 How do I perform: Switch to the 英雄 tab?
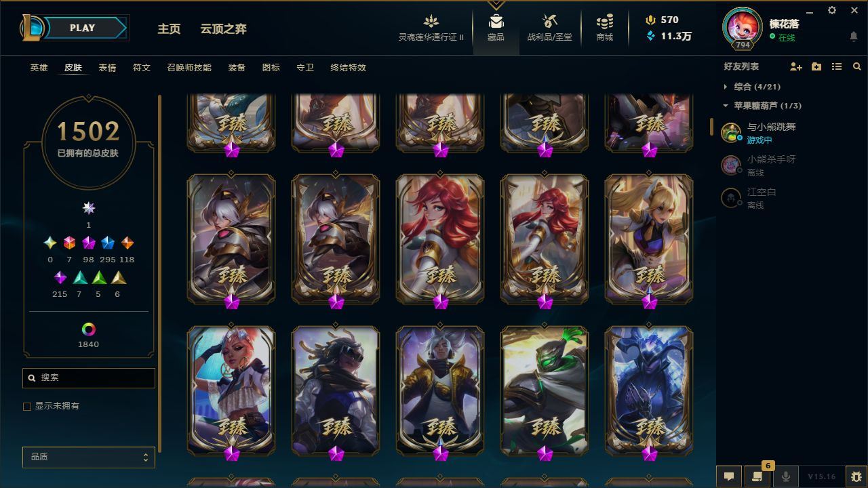[39, 68]
